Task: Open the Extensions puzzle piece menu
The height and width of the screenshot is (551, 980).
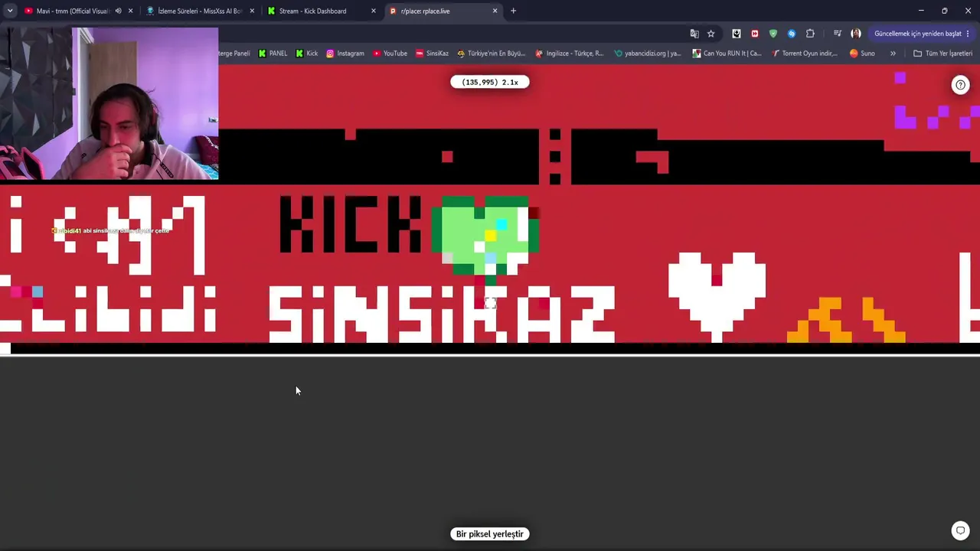Action: click(810, 34)
